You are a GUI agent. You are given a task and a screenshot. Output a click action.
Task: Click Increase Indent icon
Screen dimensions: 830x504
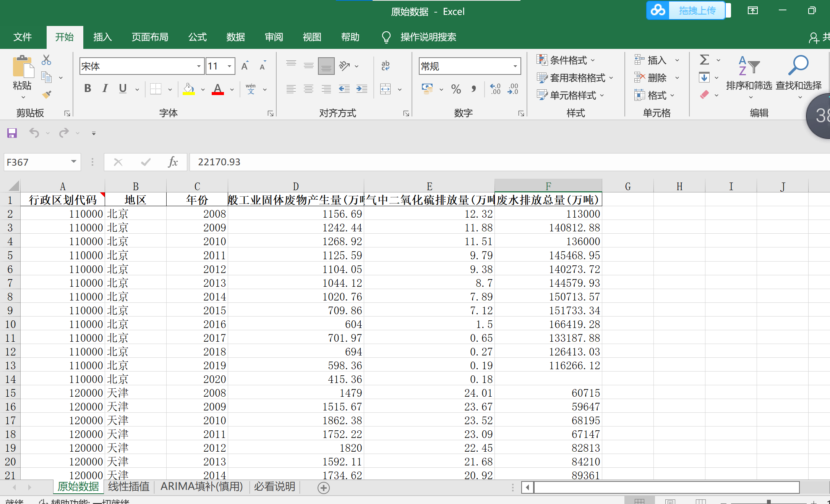(x=362, y=89)
